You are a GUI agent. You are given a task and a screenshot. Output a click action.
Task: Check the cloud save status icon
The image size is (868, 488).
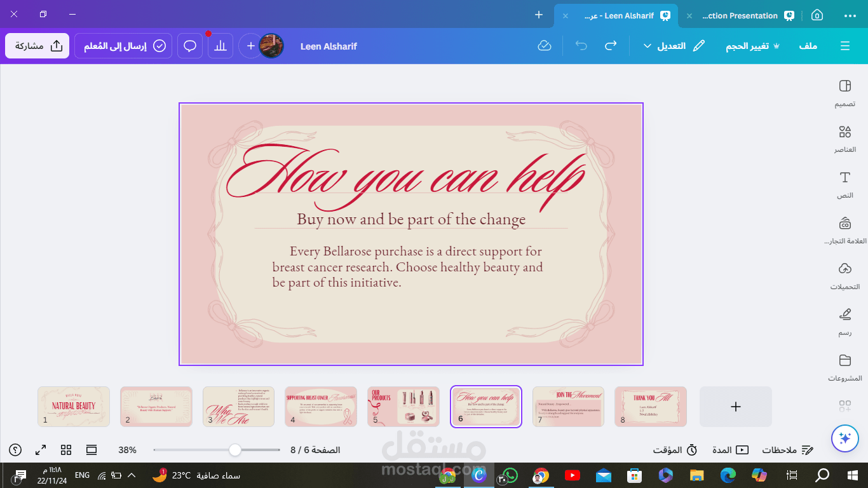[545, 46]
